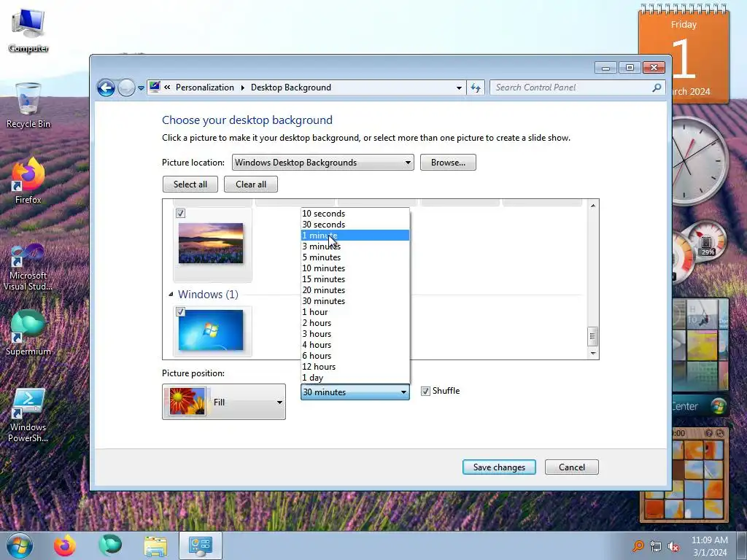
Task: Click the wallpaper list scrollbar thumb
Action: (x=592, y=336)
